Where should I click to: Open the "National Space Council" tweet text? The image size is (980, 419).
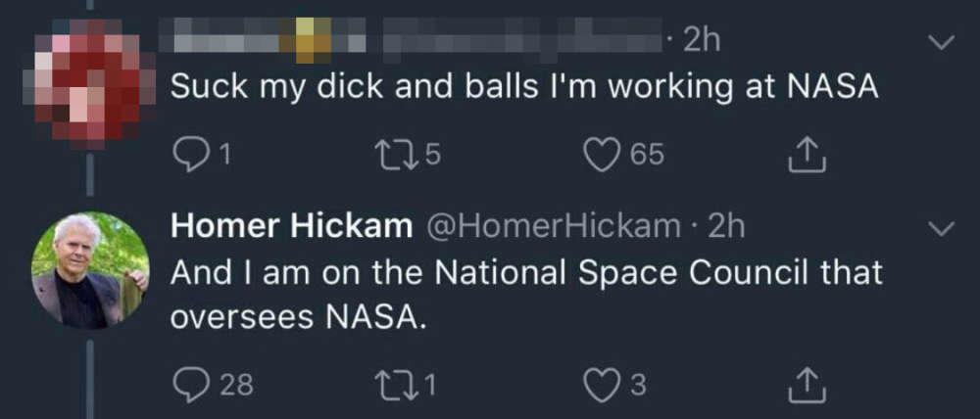[x=526, y=292]
